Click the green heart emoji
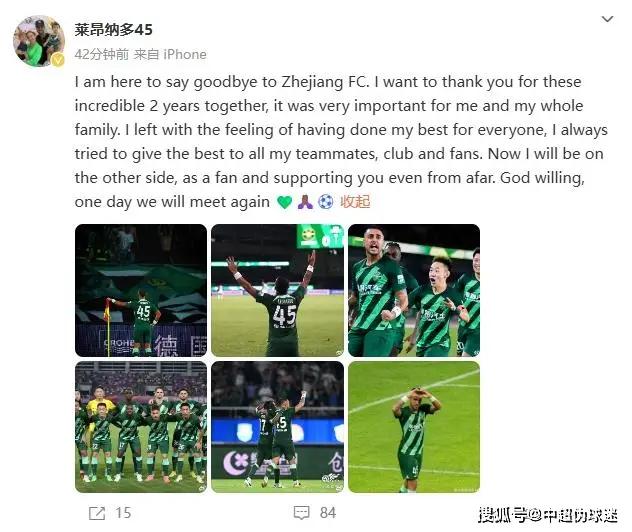 285,202
